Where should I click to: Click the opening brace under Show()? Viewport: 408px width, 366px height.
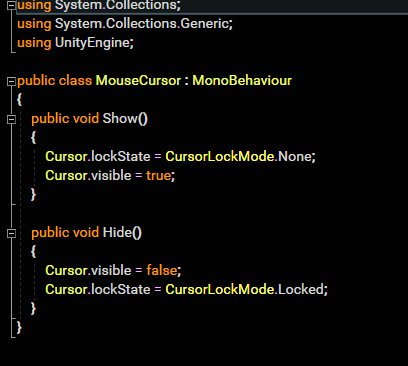(33, 137)
